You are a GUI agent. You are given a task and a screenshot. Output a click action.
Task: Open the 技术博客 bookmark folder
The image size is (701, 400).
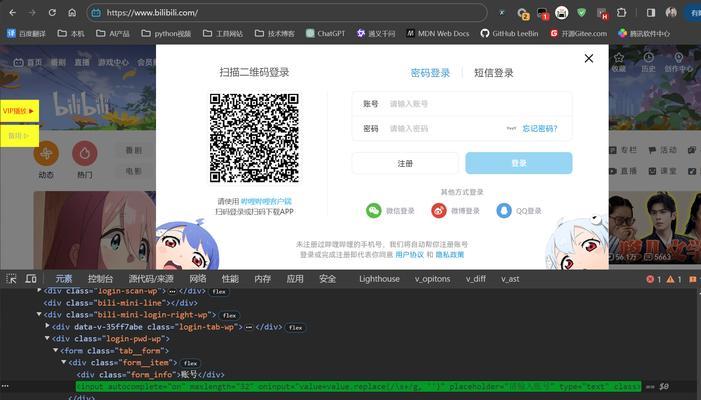click(274, 34)
